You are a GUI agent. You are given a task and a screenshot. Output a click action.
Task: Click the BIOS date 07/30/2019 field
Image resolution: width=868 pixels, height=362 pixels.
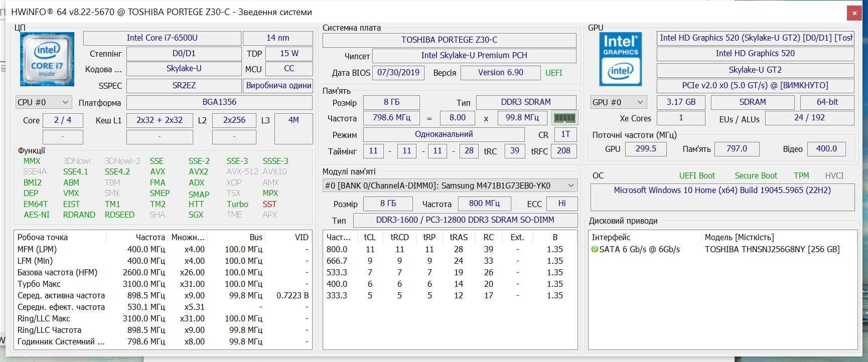click(x=398, y=73)
